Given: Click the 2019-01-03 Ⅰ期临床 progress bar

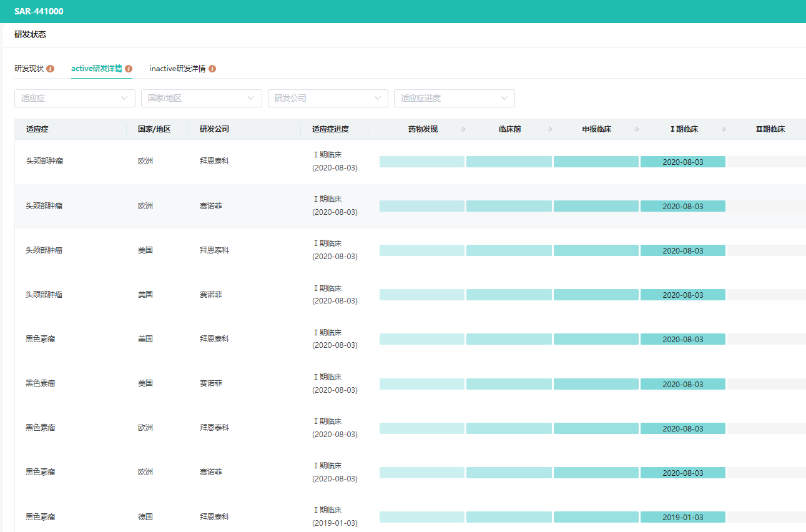Looking at the screenshot, I should (x=682, y=517).
